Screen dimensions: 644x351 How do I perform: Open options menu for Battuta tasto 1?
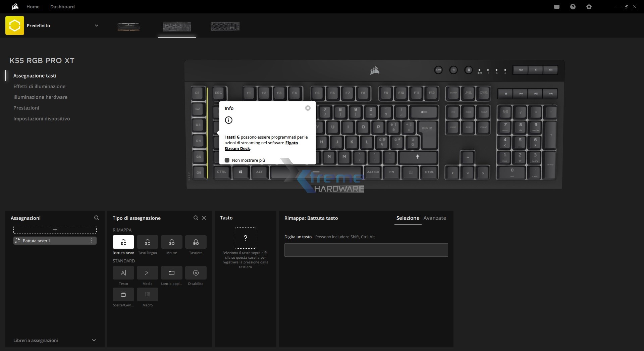(91, 241)
